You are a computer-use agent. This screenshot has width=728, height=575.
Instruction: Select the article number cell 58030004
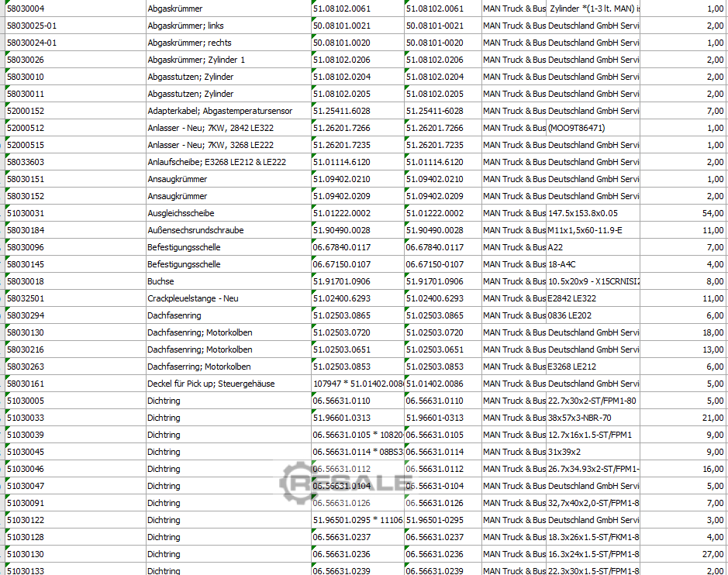74,9
